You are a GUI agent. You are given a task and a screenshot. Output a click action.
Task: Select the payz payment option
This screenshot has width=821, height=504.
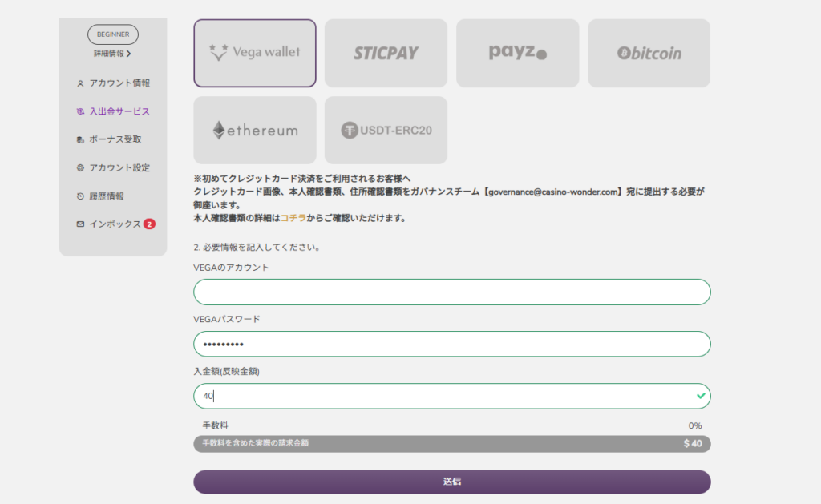(517, 54)
